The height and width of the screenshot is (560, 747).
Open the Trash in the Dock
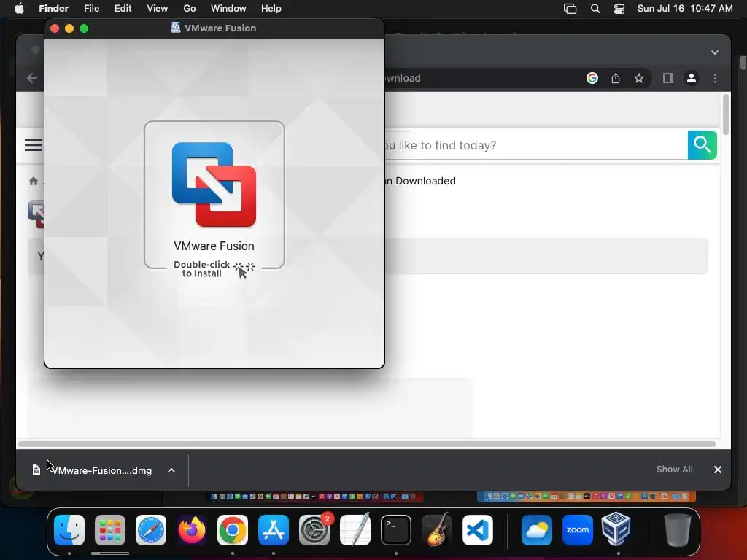[678, 530]
